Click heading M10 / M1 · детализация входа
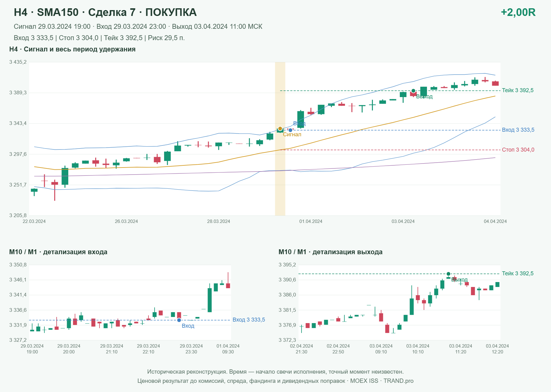This screenshot has width=551, height=392. pyautogui.click(x=58, y=252)
